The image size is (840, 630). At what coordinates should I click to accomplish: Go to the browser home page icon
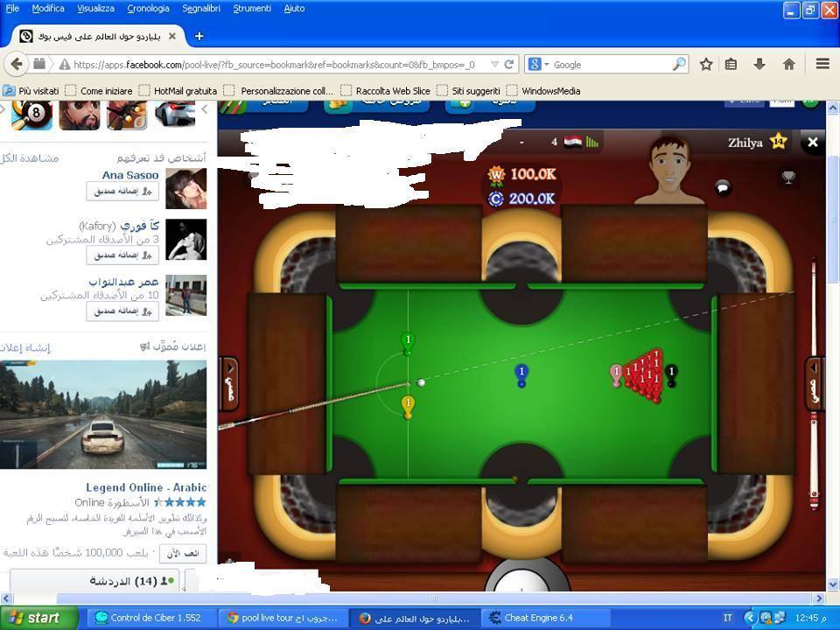click(788, 65)
